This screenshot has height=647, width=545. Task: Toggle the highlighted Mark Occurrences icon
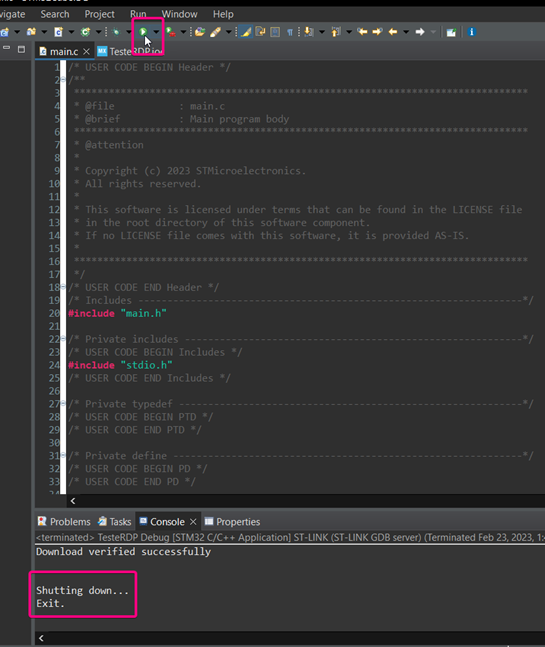point(246,32)
